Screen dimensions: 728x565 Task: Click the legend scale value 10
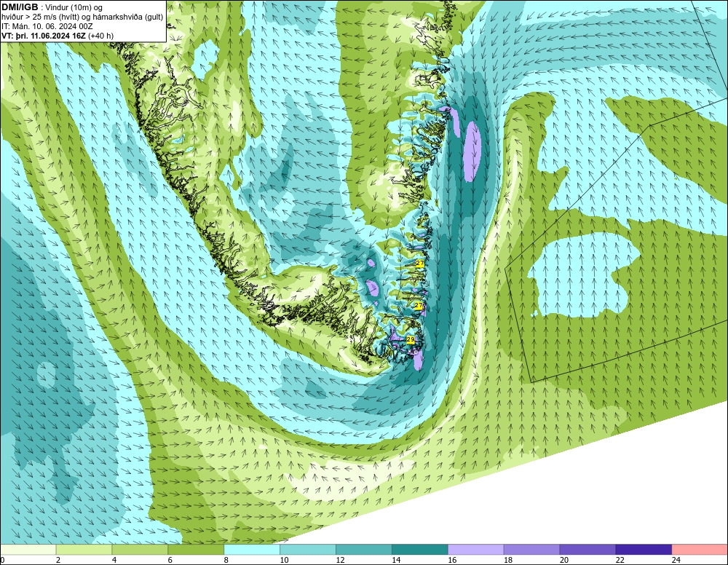tap(284, 560)
